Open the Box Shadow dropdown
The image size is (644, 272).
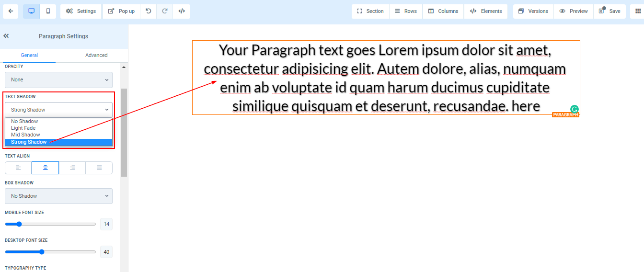(58, 196)
